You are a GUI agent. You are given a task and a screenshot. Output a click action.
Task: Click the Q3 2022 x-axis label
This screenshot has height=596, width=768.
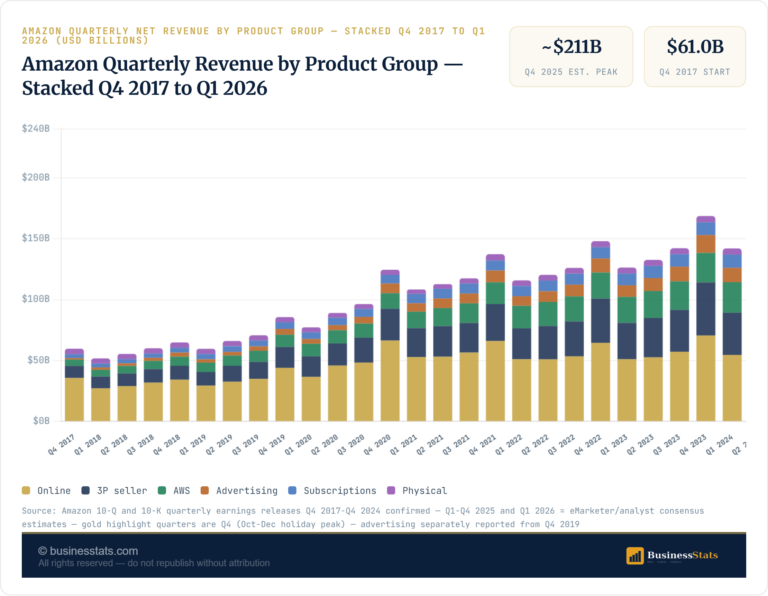[562, 444]
